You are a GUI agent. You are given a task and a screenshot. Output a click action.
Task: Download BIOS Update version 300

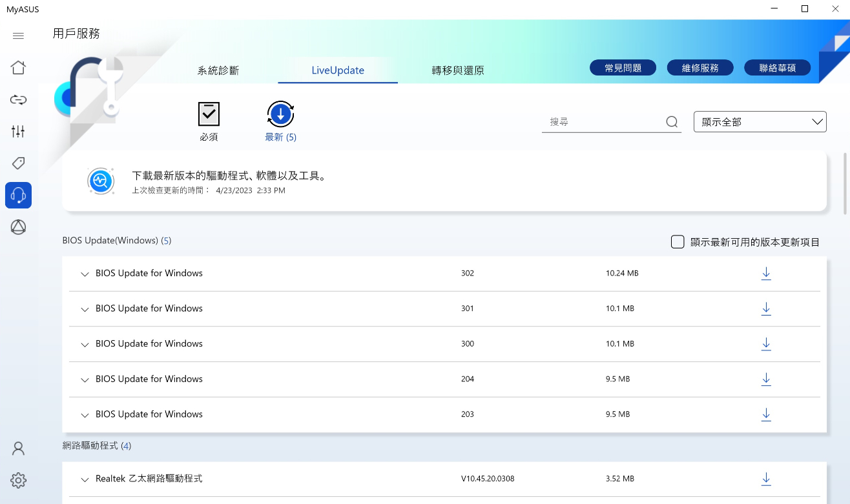(766, 344)
